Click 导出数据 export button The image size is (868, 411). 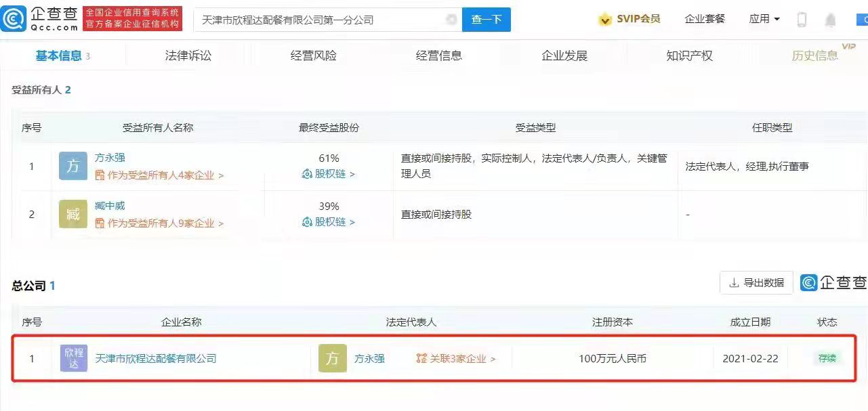756,282
